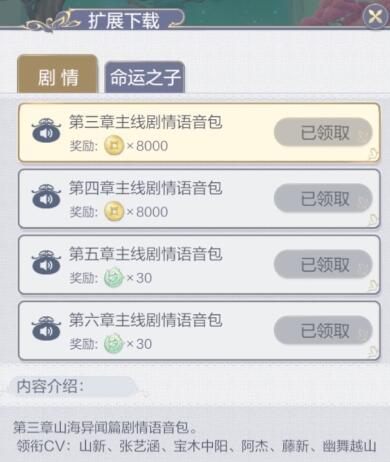Click the 内容介绍 section header

(50, 386)
